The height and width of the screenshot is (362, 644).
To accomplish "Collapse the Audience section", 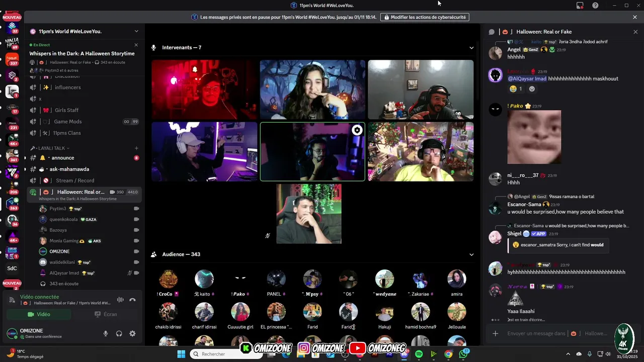I will tap(471, 254).
